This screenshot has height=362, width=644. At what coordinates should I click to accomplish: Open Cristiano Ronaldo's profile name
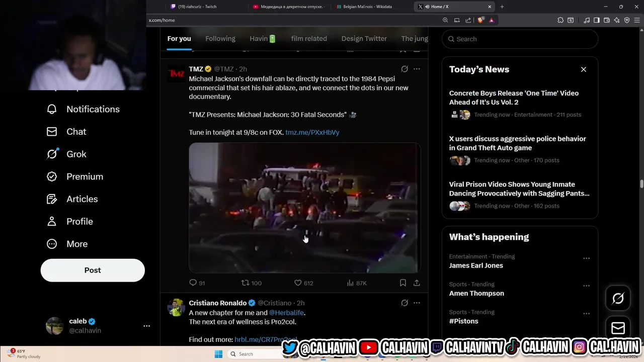[x=218, y=303]
